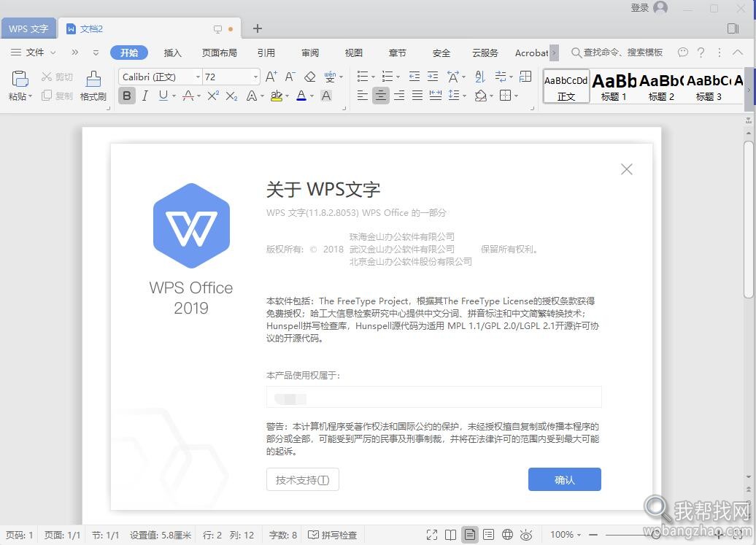
Task: Open numbered list style dropdown
Action: (x=398, y=77)
